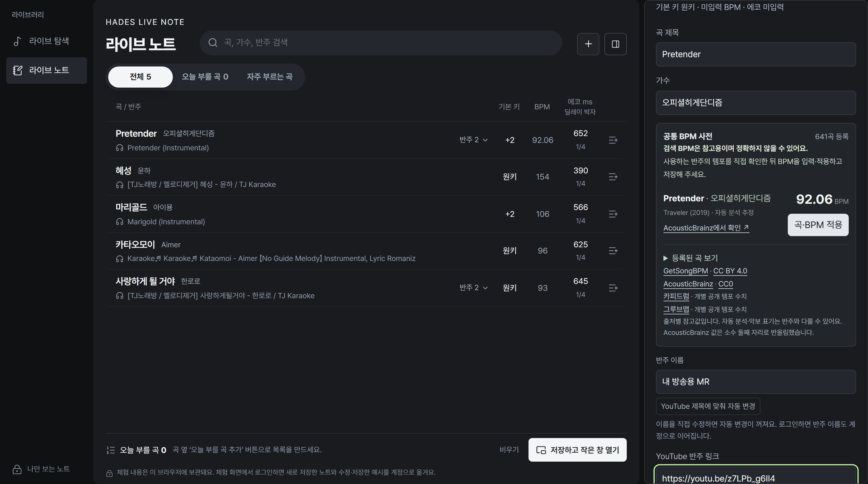
Task: Click key value +2 in 마리골드 row
Action: (510, 214)
